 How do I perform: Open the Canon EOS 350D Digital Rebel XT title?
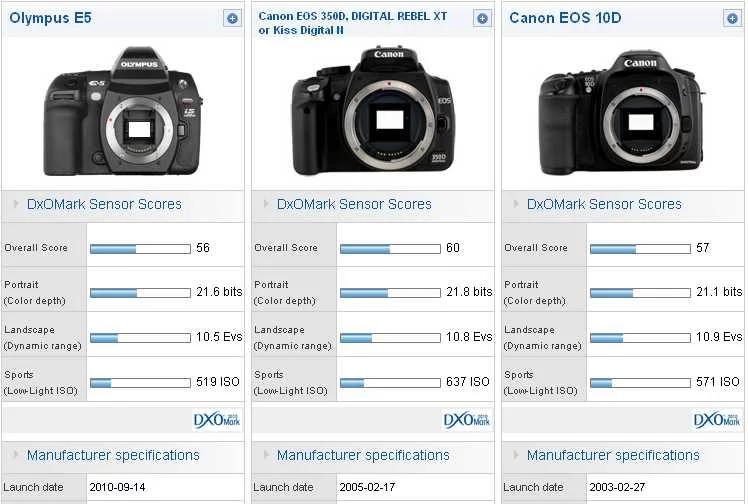pyautogui.click(x=353, y=23)
